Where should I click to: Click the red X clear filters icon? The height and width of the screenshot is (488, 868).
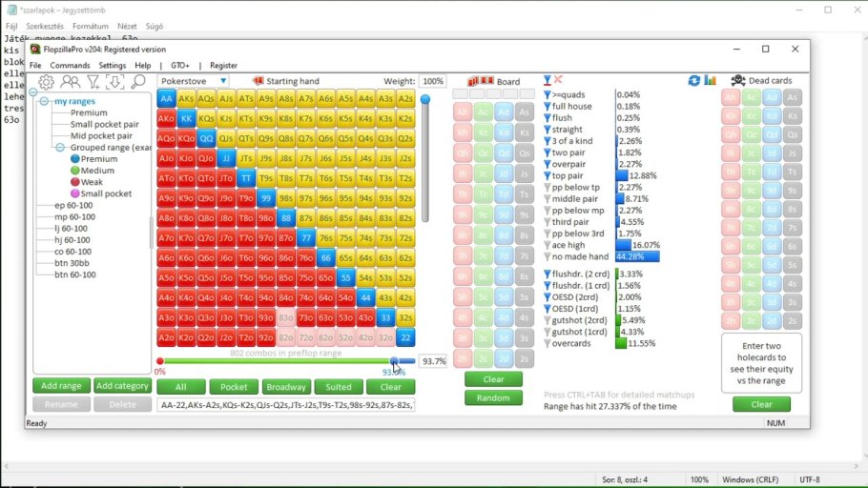(x=558, y=80)
